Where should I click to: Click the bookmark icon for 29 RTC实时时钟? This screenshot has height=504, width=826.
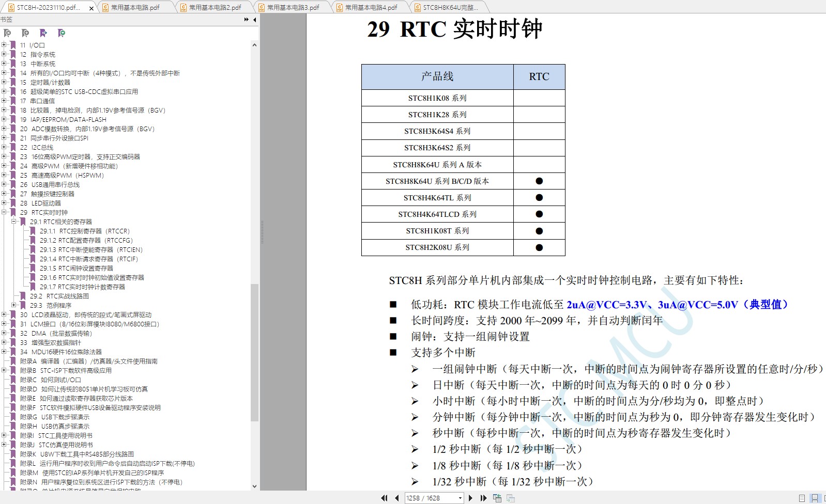(x=13, y=212)
